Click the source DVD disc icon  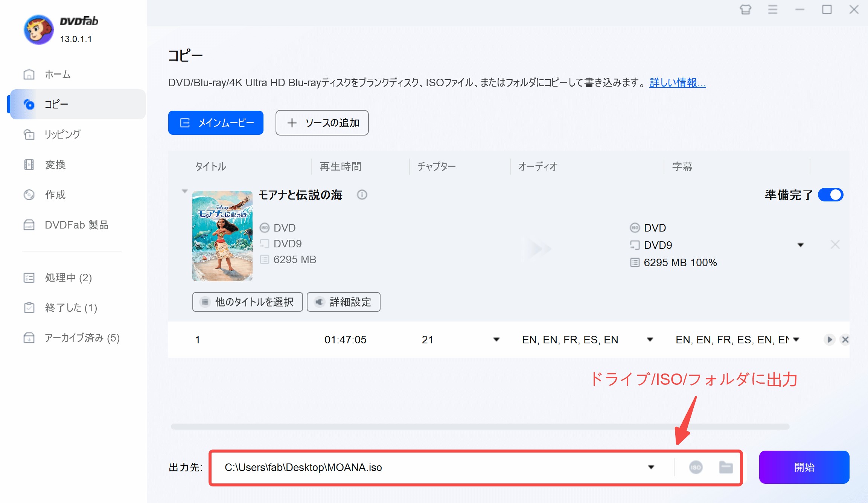pos(265,228)
